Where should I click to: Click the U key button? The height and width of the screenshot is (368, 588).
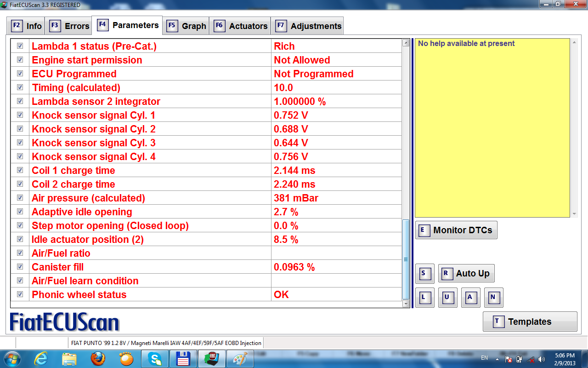point(447,297)
